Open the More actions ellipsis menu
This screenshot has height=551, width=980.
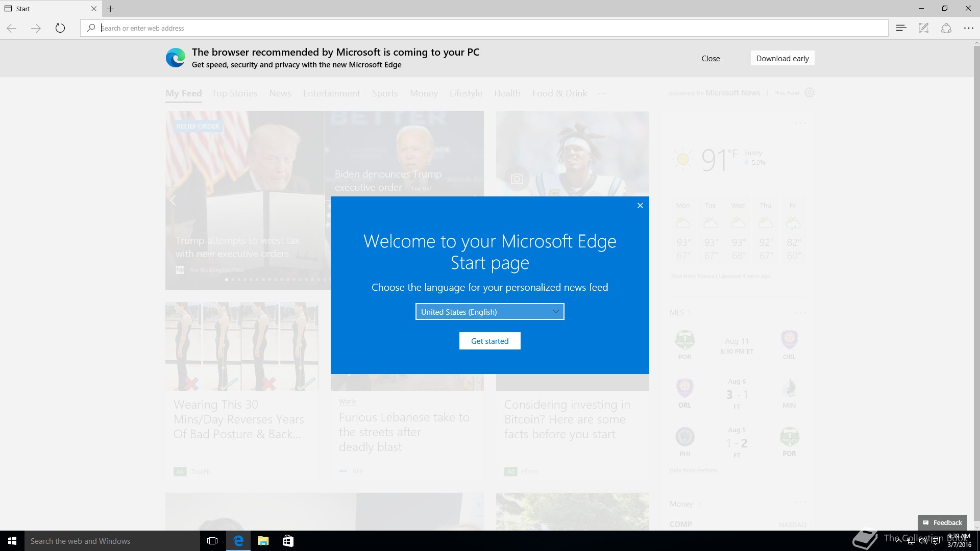coord(968,28)
